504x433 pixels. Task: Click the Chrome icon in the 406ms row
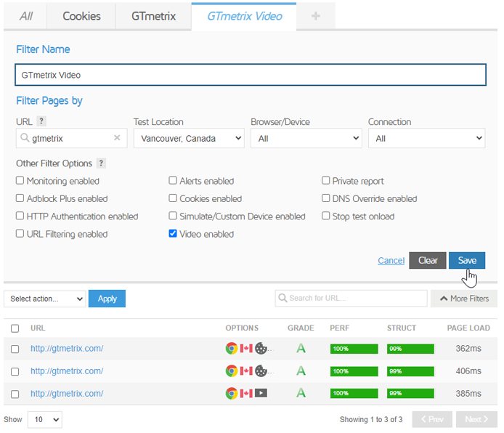[232, 371]
